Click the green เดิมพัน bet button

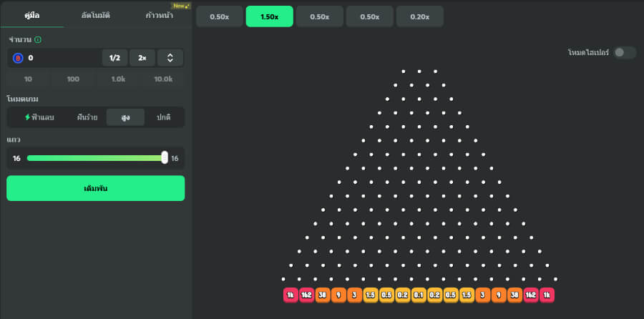coord(96,188)
